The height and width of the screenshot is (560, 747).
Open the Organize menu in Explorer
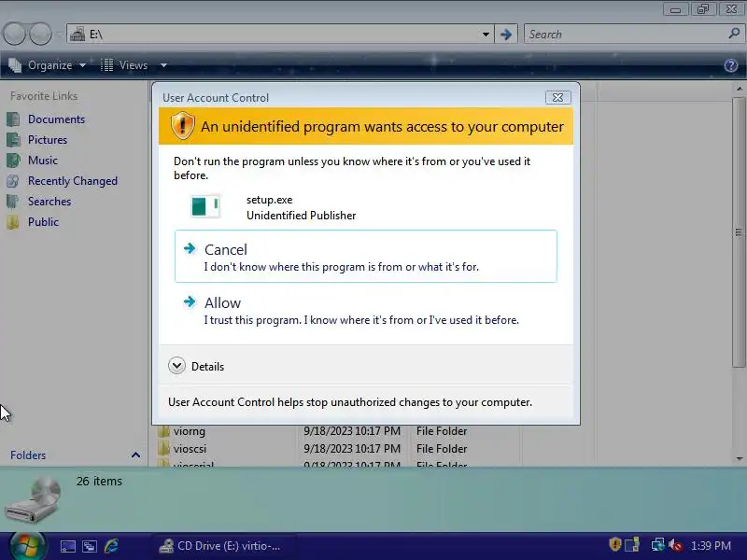[48, 65]
